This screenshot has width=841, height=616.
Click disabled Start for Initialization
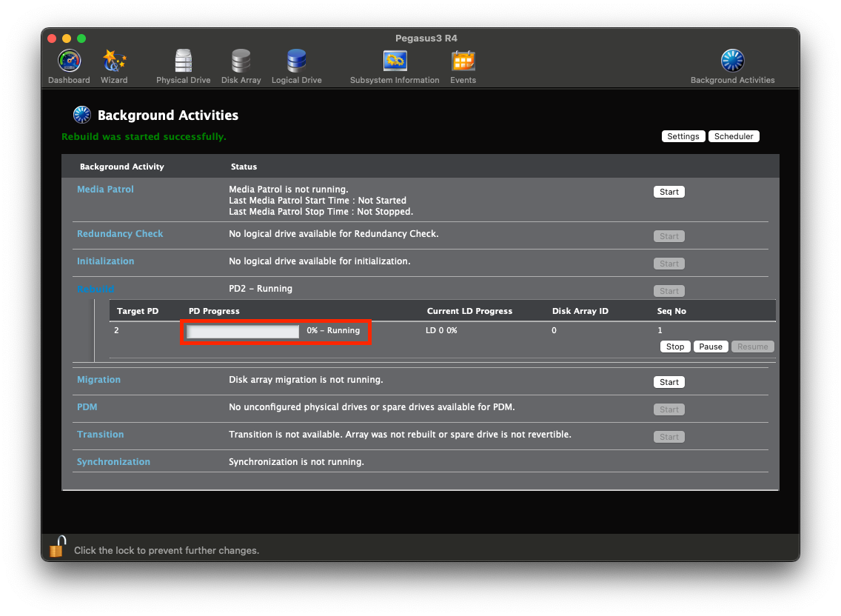[669, 264]
